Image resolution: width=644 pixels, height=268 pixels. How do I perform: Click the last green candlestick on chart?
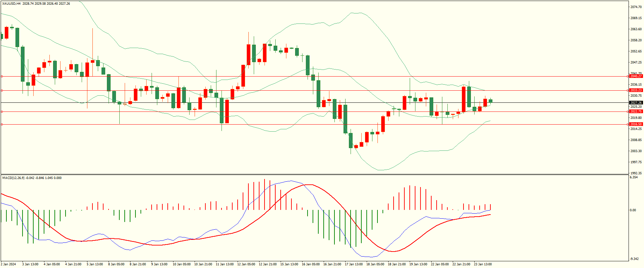[x=490, y=101]
